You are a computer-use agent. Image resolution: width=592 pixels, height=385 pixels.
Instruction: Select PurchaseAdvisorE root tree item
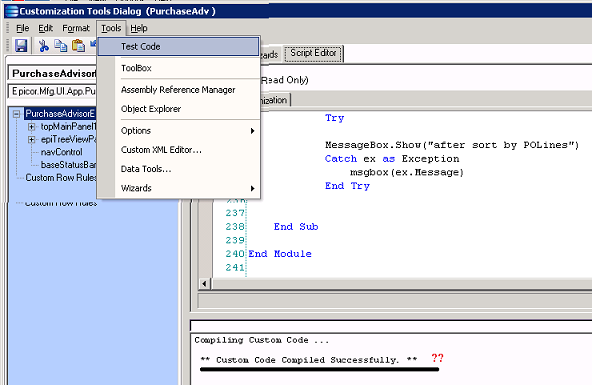[x=60, y=114]
